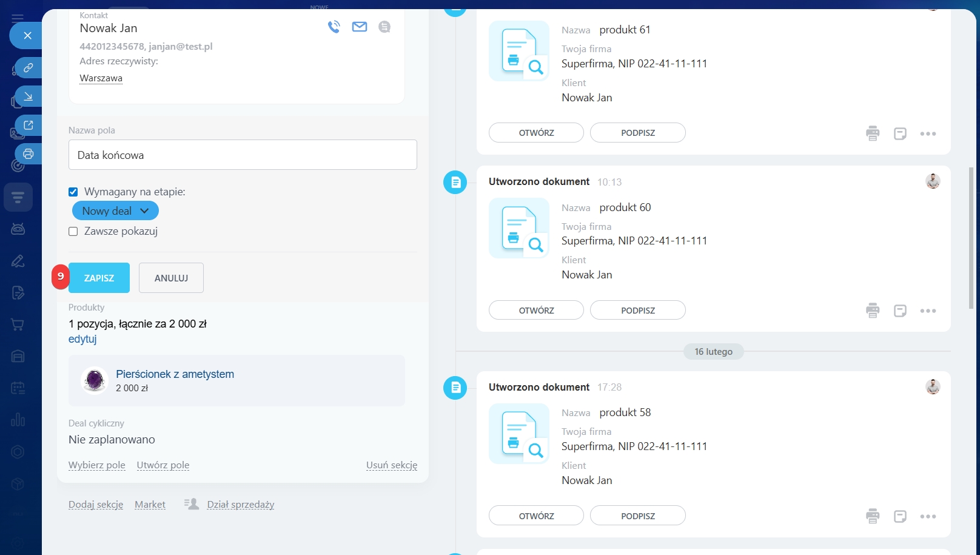
Task: Open chat icon next to contact
Action: click(x=384, y=27)
